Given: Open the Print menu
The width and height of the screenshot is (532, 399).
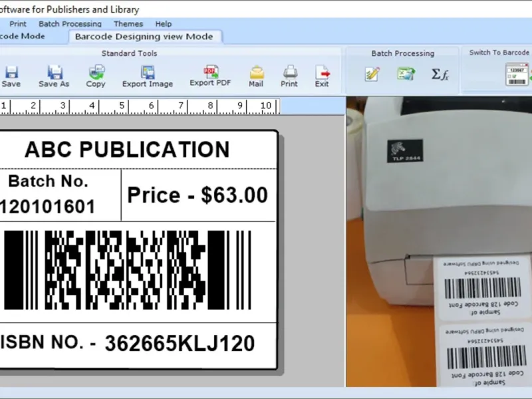Looking at the screenshot, I should (18, 24).
